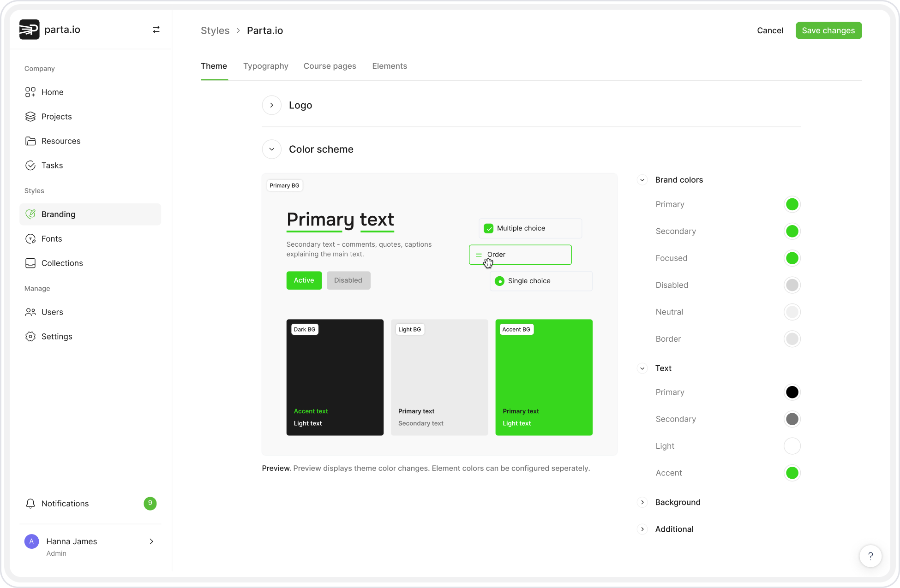Click the Save changes button
Viewport: 900px width, 588px height.
coord(828,30)
